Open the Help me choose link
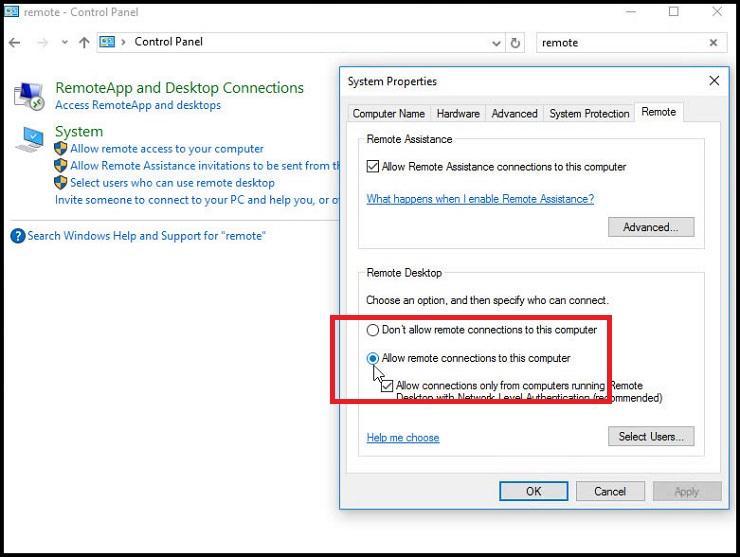This screenshot has height=557, width=740. coord(403,438)
